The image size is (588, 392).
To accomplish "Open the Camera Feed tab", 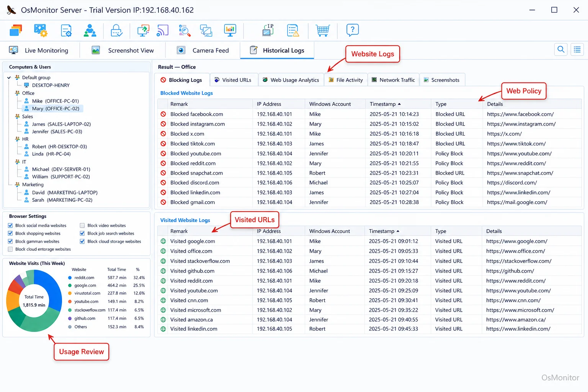I will pyautogui.click(x=203, y=50).
